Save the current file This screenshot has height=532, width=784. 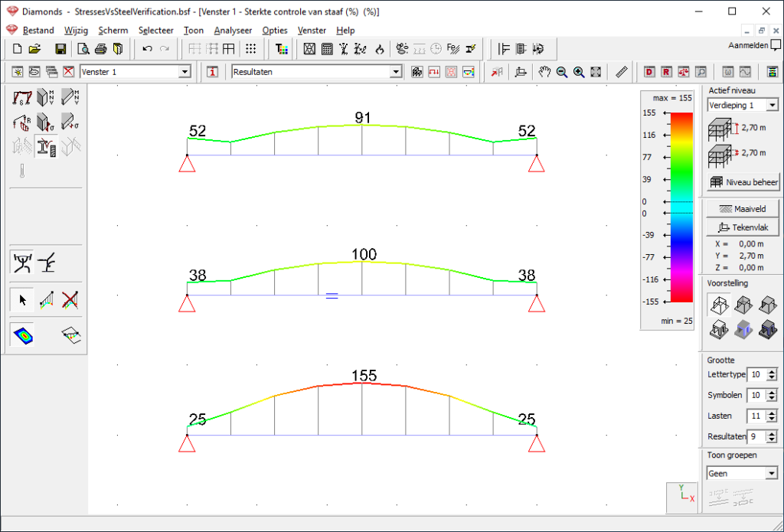(60, 49)
